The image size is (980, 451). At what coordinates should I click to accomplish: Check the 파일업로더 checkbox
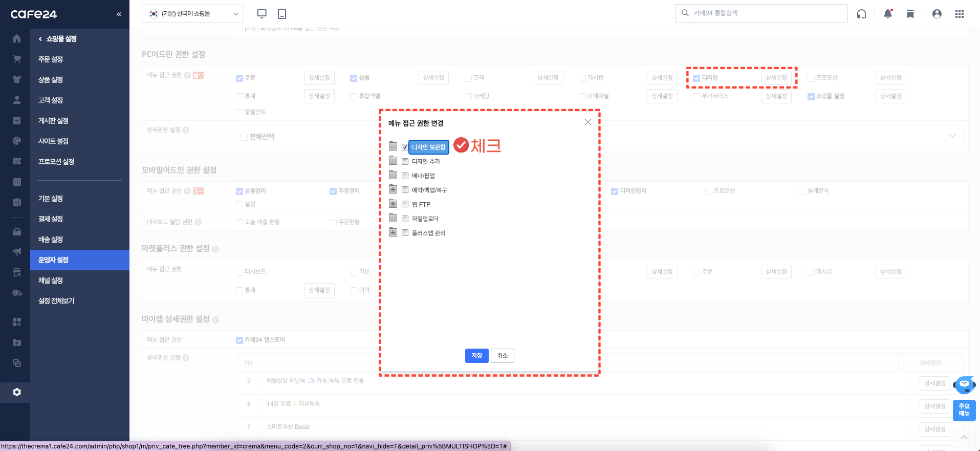click(405, 219)
